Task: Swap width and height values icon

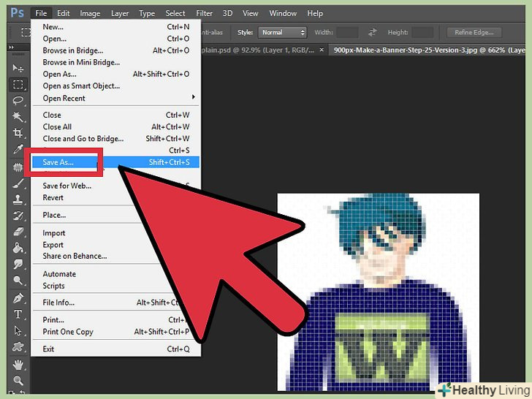Action: click(372, 32)
